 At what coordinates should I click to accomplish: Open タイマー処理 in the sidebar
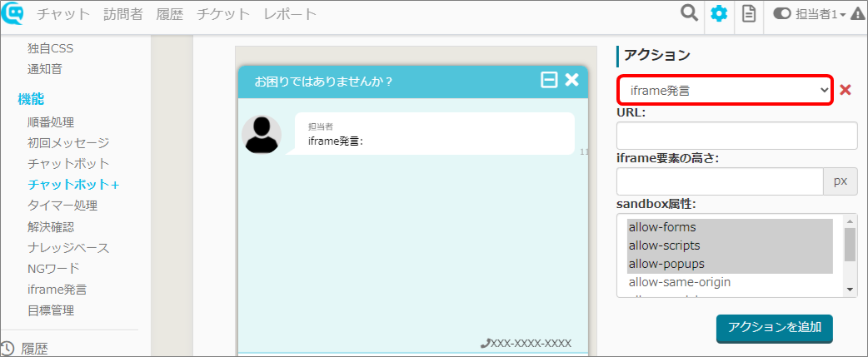tap(62, 206)
